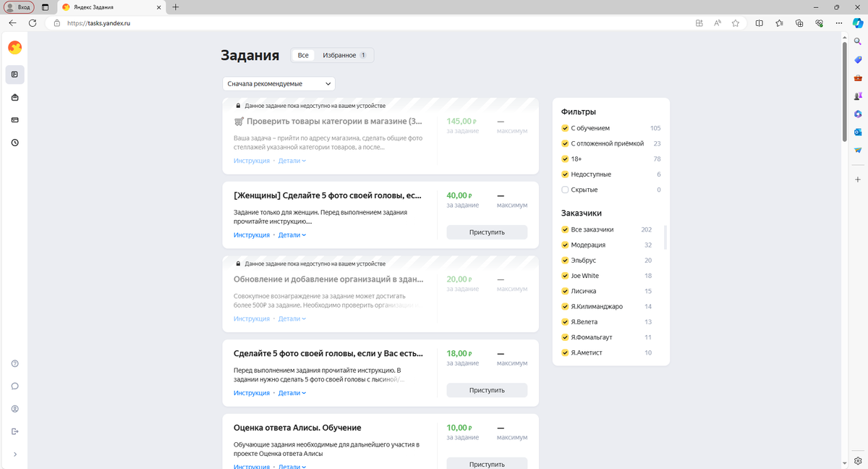
Task: Expand 'Детали' on the Оценка ответа Алисы task
Action: pos(291,466)
